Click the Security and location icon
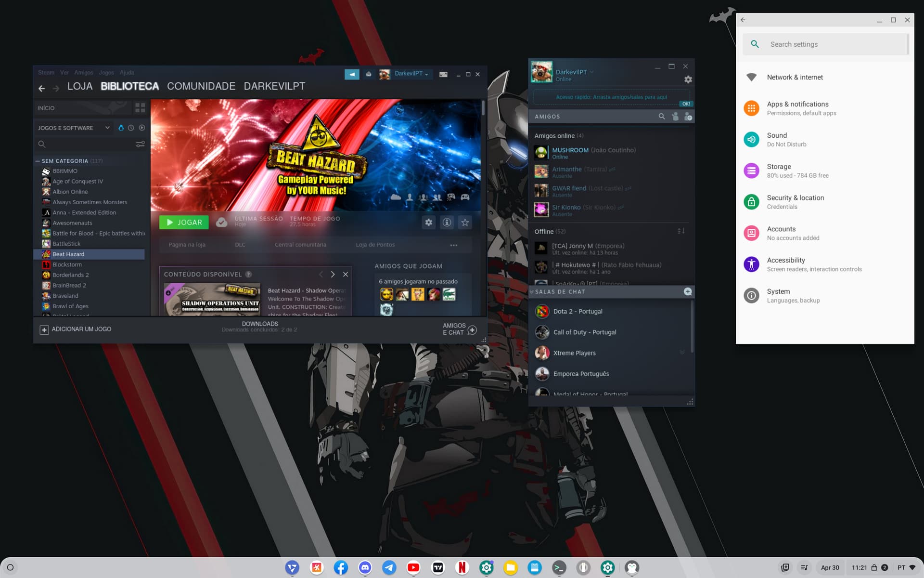The height and width of the screenshot is (578, 924). [751, 201]
